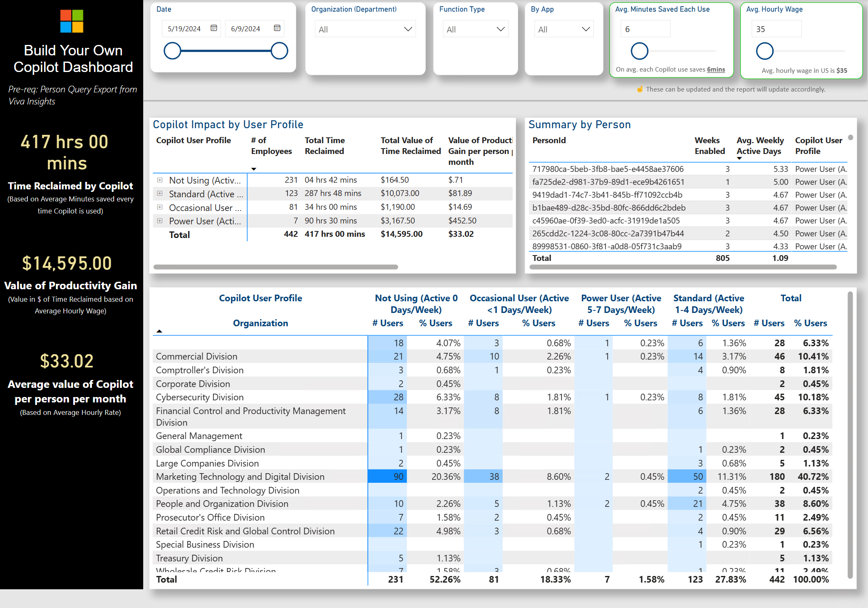This screenshot has height=608, width=868.
Task: Open the By App dropdown
Action: click(x=564, y=29)
